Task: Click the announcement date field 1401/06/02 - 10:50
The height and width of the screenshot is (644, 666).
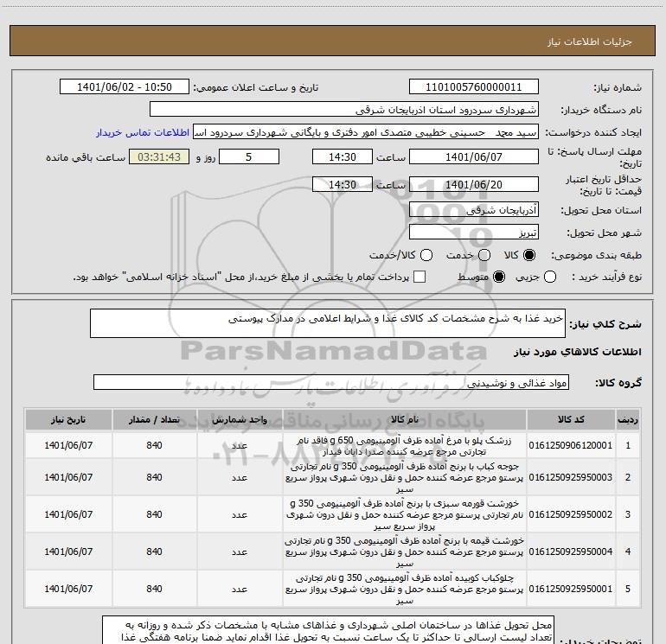Action: point(125,86)
